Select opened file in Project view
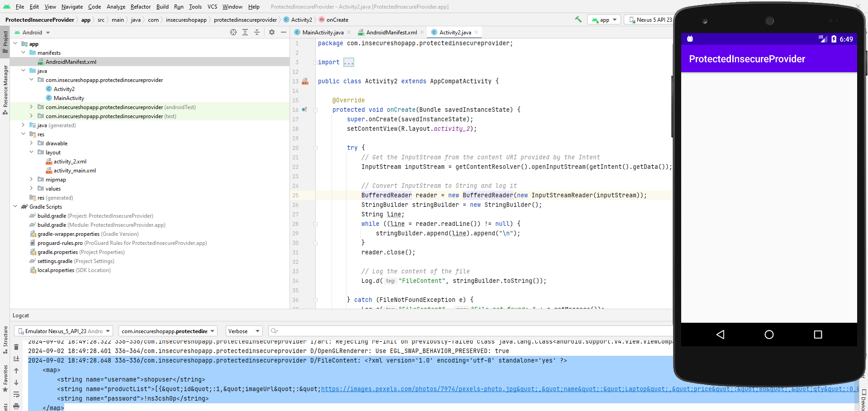 point(233,32)
